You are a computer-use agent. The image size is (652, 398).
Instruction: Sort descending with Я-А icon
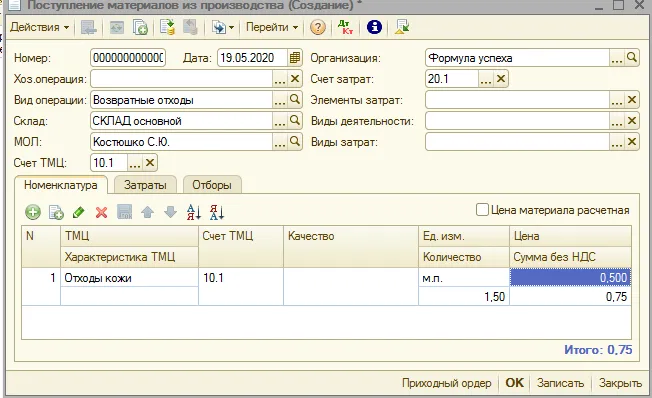(x=217, y=212)
